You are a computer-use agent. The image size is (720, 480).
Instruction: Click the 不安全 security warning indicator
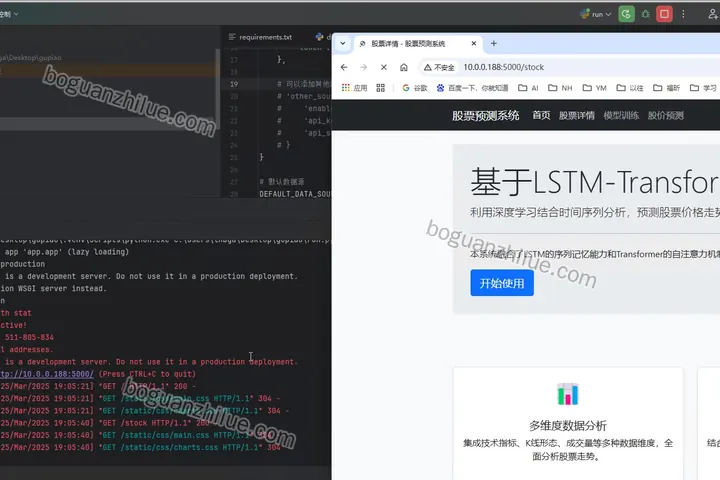439,68
